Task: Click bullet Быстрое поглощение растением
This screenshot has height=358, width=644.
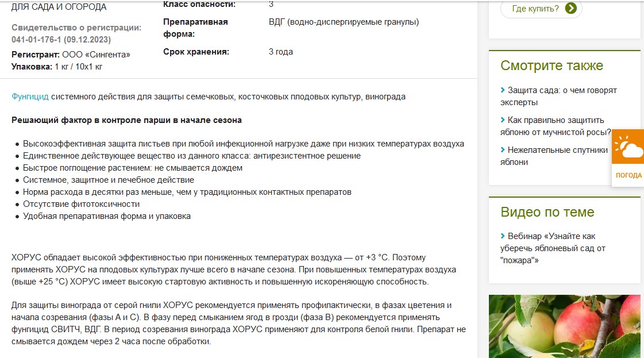Action: pos(133,168)
